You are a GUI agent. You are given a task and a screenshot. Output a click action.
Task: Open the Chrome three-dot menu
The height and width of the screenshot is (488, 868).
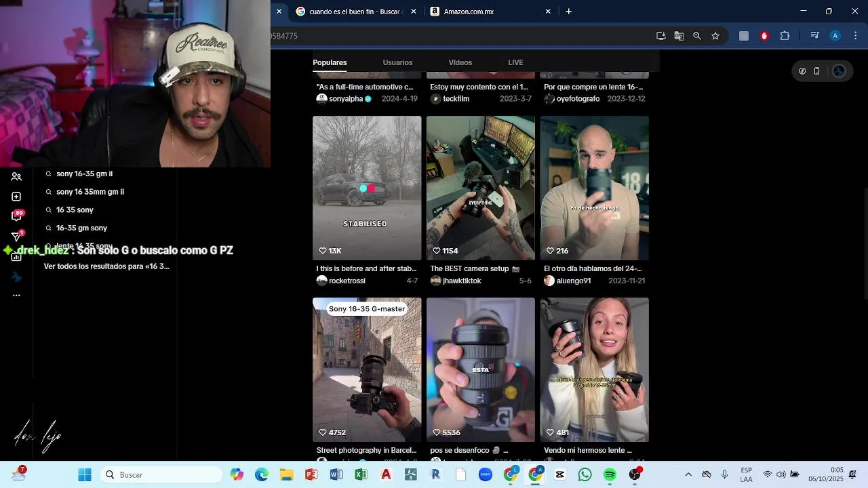pos(856,36)
